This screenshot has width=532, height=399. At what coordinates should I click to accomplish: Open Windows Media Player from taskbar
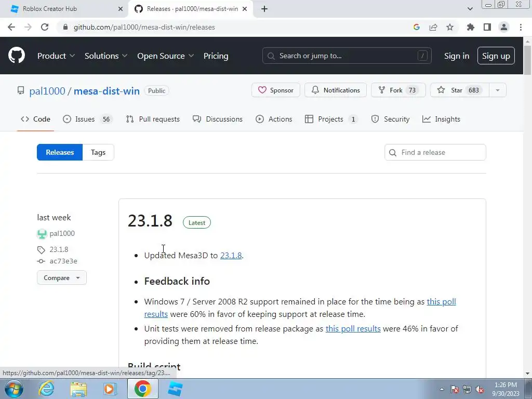(x=110, y=389)
